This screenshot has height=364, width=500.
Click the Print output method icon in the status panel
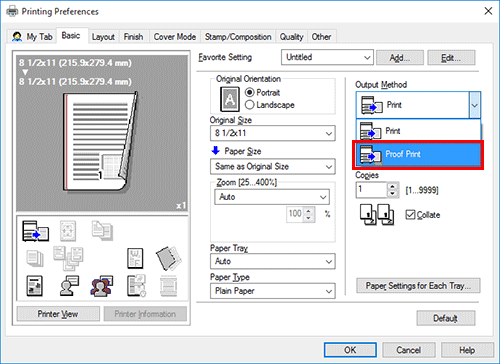point(35,231)
